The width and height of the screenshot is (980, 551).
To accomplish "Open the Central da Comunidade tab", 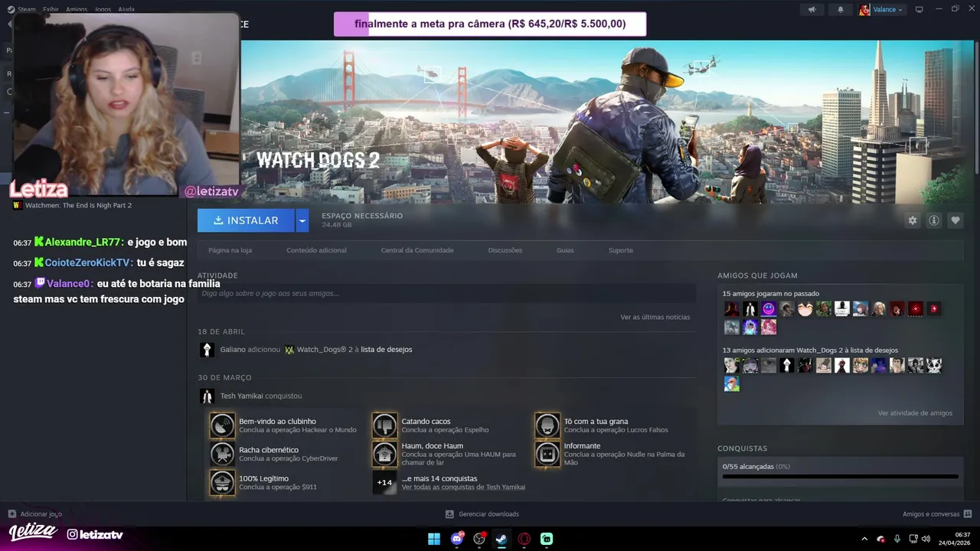I will [417, 250].
